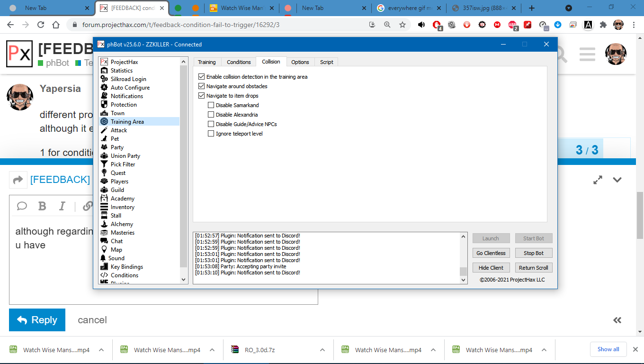
Task: Click the Bold formatting icon in editor
Action: (42, 206)
